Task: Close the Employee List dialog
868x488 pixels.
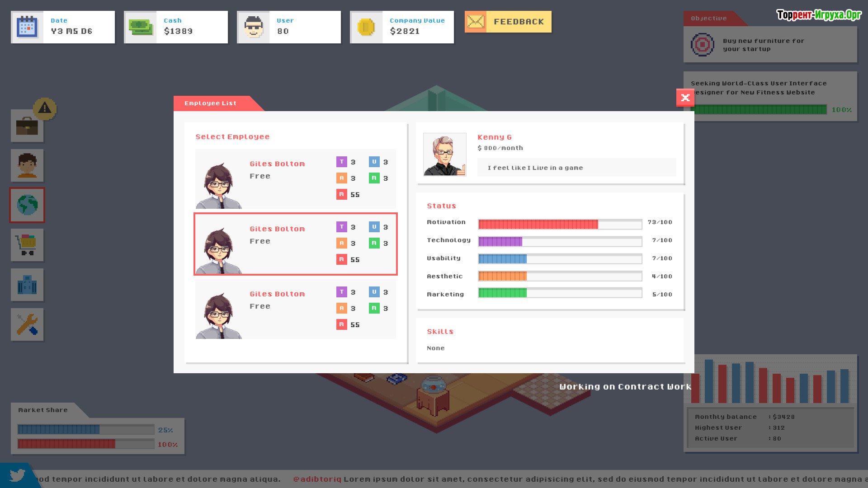Action: point(685,98)
